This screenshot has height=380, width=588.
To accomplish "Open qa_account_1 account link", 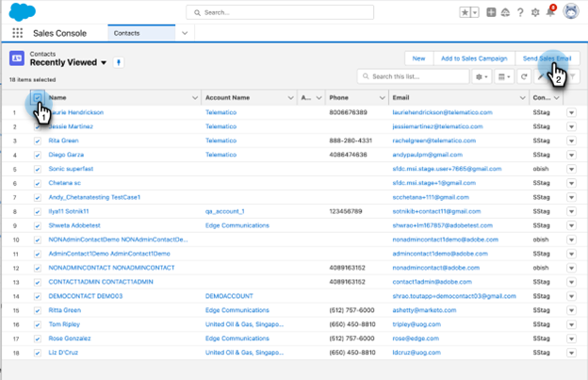I will coord(224,211).
